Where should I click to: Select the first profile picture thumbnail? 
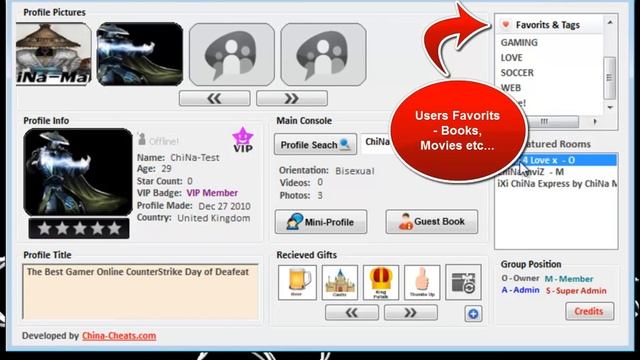pos(53,54)
